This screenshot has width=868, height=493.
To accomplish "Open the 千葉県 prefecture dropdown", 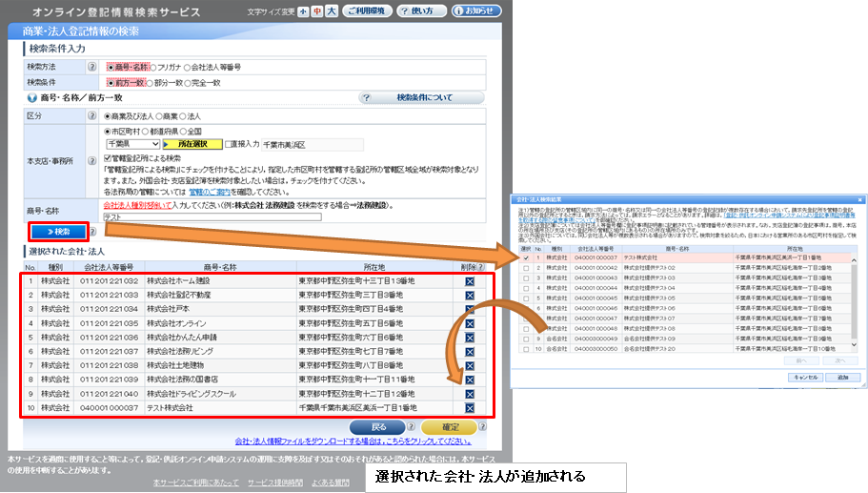I will pyautogui.click(x=132, y=144).
